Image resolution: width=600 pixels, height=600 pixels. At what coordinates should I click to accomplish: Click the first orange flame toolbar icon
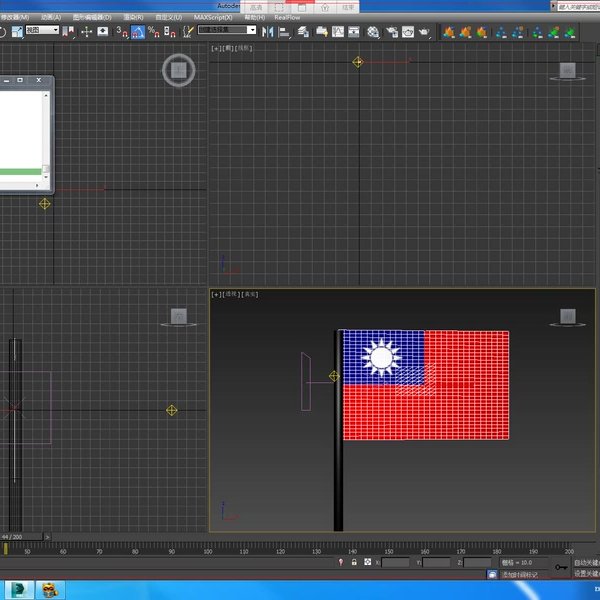tap(448, 32)
